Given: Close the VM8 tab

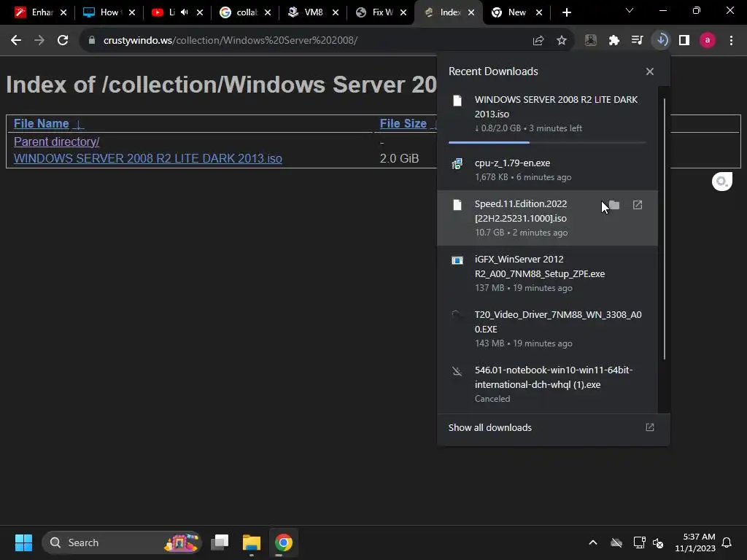Looking at the screenshot, I should [x=336, y=12].
